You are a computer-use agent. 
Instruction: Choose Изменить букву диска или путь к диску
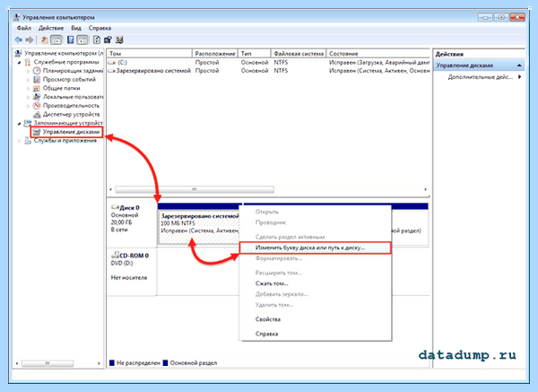click(315, 248)
